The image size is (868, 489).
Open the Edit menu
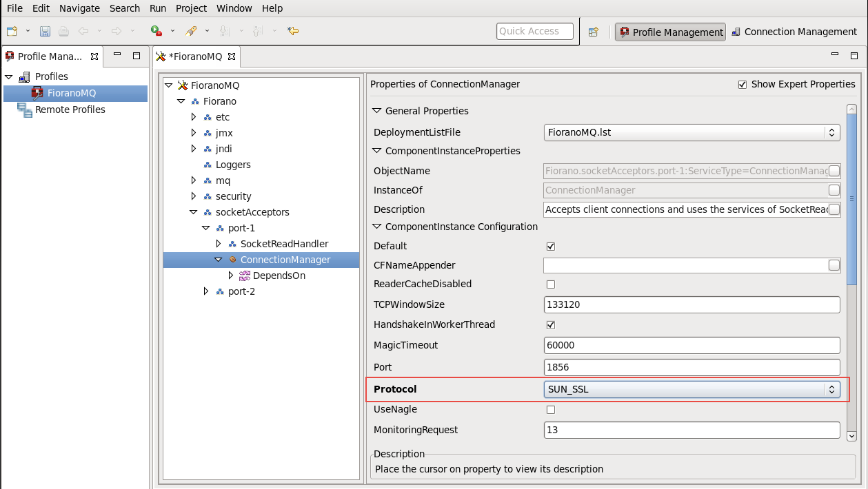click(x=41, y=8)
